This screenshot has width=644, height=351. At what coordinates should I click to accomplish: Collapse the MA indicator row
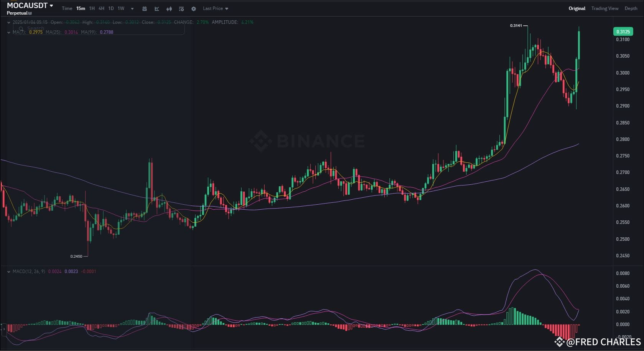click(x=8, y=32)
